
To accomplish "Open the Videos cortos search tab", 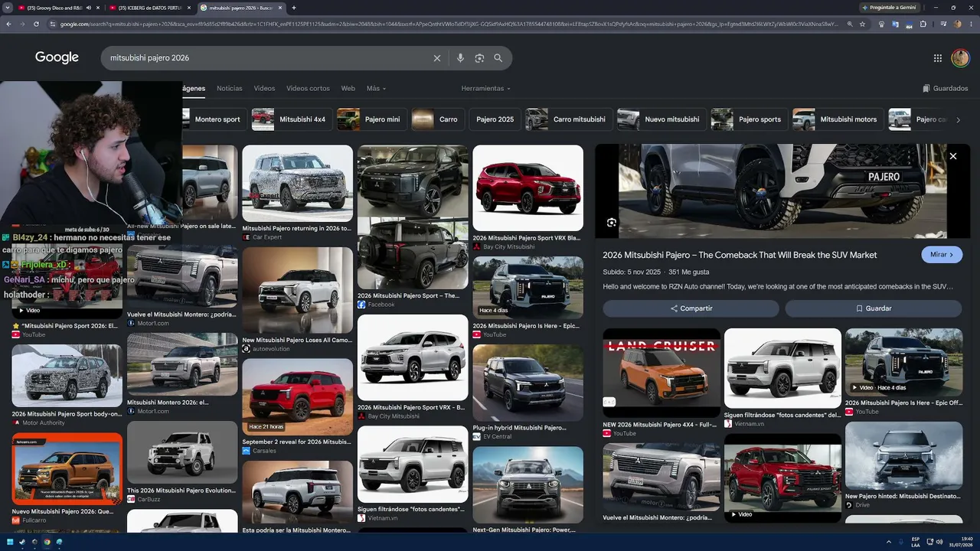I will 308,88.
